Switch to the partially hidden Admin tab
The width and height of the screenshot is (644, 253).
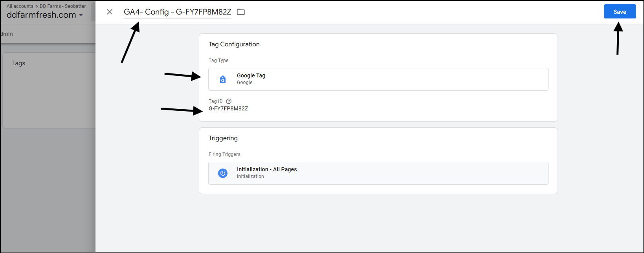click(x=7, y=34)
